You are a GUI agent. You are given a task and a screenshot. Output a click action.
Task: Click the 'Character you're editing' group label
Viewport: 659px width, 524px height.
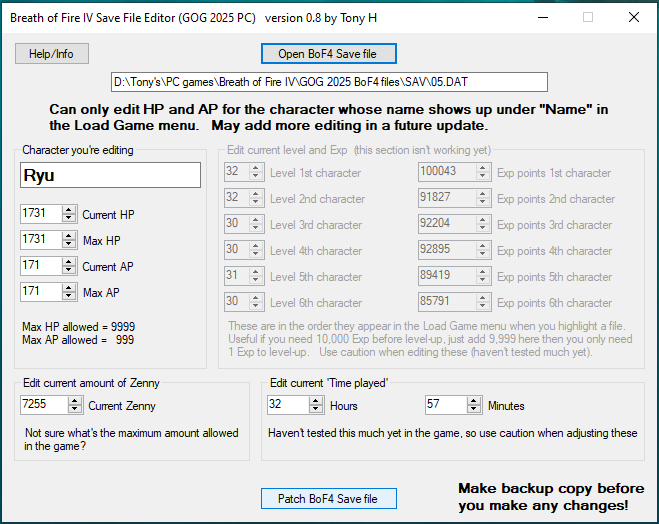78,150
